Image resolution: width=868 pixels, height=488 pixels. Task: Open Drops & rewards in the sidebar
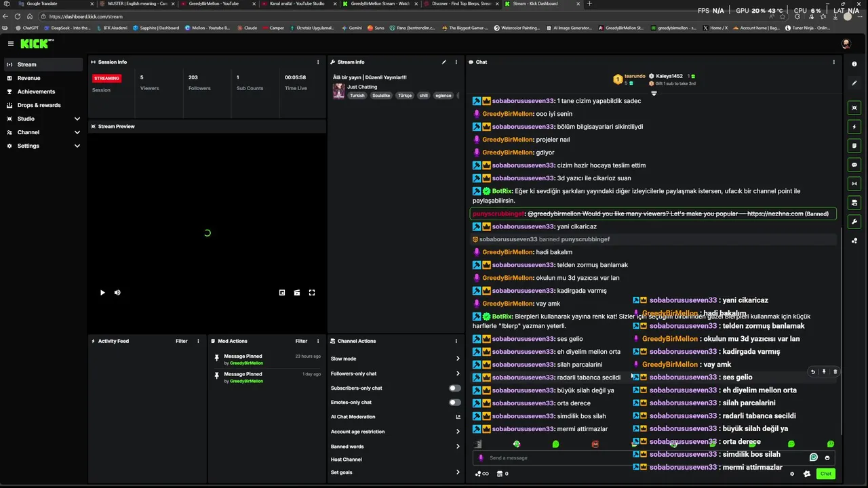pyautogui.click(x=43, y=105)
